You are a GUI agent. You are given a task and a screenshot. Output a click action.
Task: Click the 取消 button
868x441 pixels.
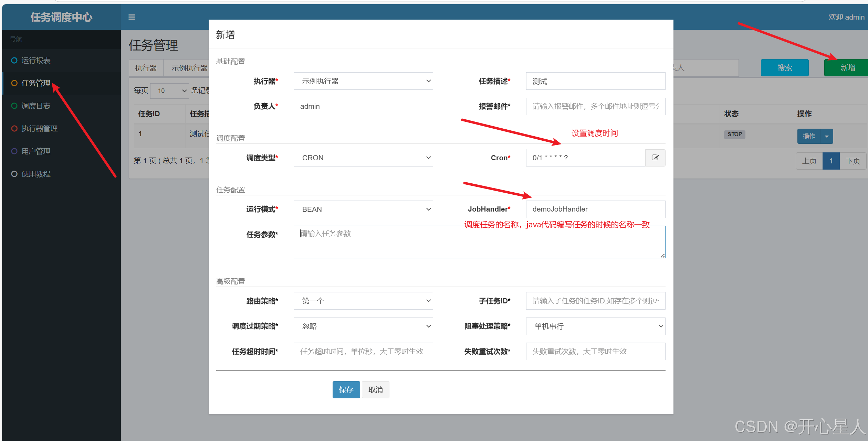coord(375,390)
